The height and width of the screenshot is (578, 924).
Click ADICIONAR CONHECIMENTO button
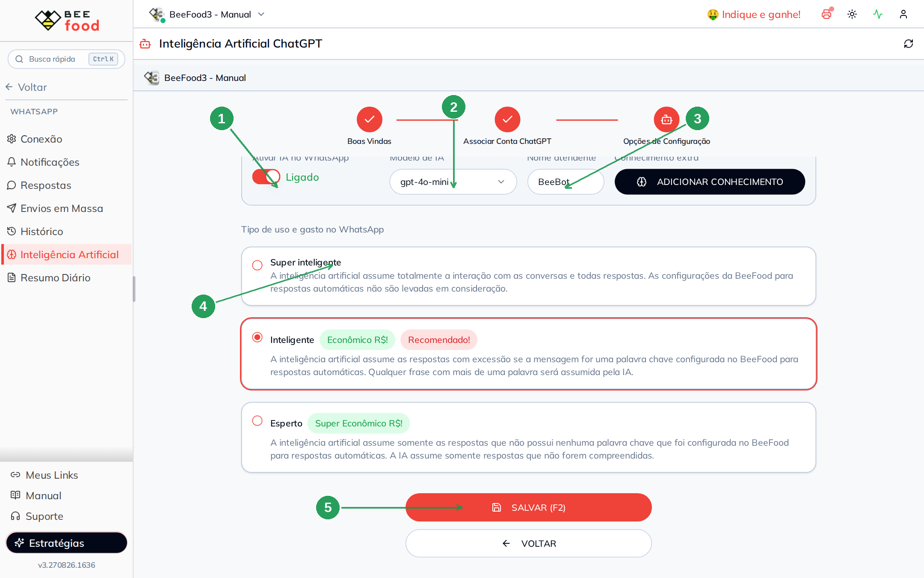(710, 182)
